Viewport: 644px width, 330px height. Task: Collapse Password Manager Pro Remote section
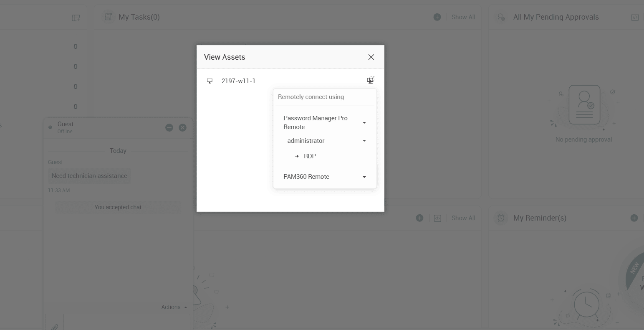pyautogui.click(x=364, y=123)
